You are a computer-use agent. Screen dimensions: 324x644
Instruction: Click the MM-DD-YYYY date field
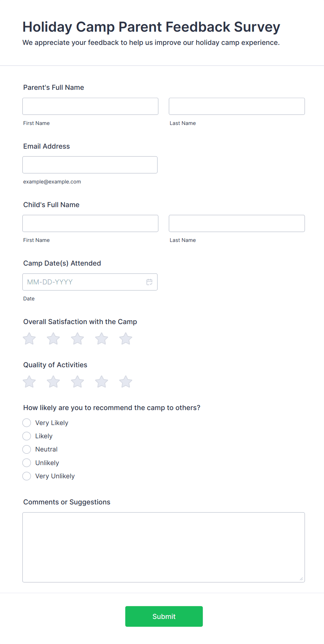click(90, 282)
